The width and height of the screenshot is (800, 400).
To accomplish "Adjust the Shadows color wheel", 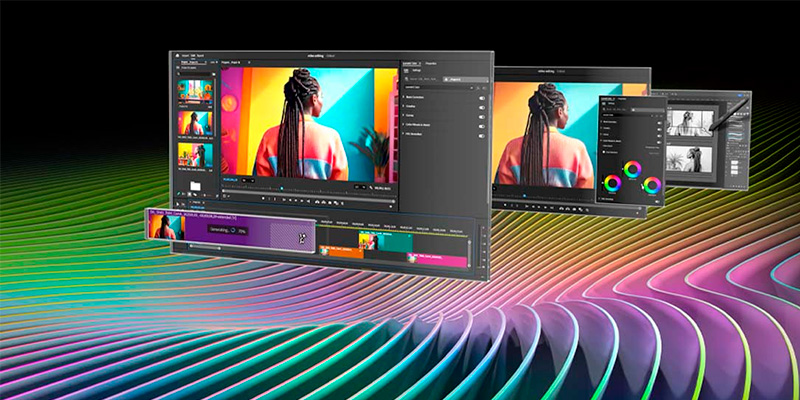I will click(x=613, y=183).
